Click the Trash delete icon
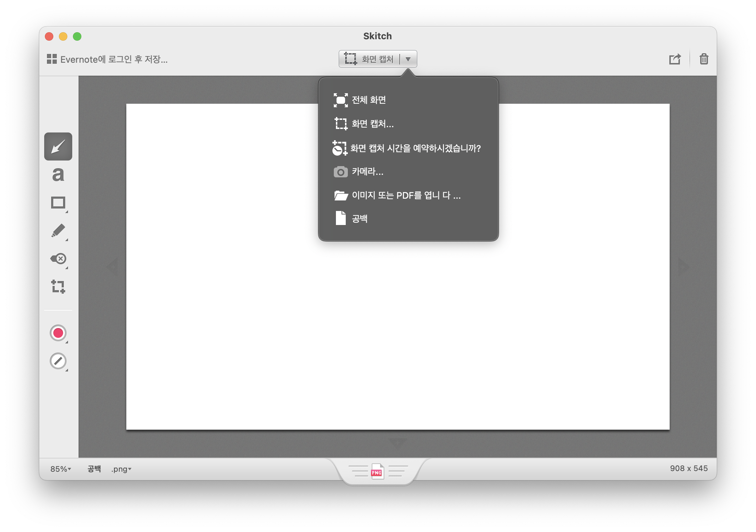 point(704,59)
